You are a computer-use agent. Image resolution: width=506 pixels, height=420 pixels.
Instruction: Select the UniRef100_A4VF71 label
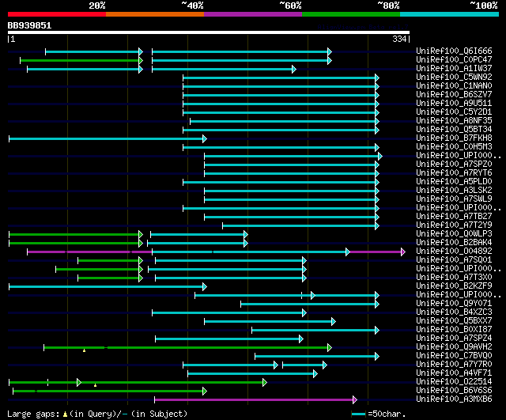pyautogui.click(x=454, y=373)
